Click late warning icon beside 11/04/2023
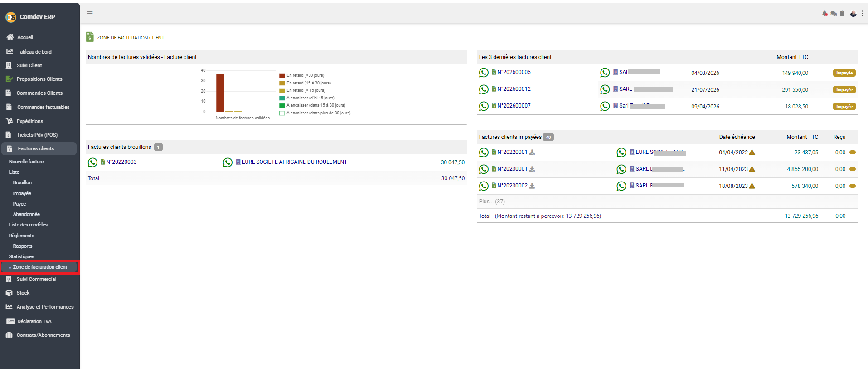The height and width of the screenshot is (369, 868). point(752,169)
